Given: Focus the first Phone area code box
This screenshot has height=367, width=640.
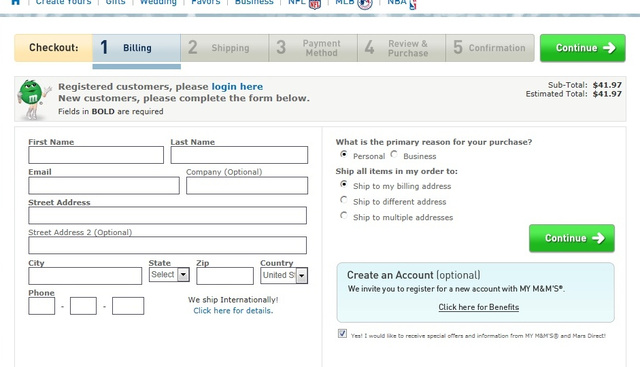Looking at the screenshot, I should click(42, 306).
